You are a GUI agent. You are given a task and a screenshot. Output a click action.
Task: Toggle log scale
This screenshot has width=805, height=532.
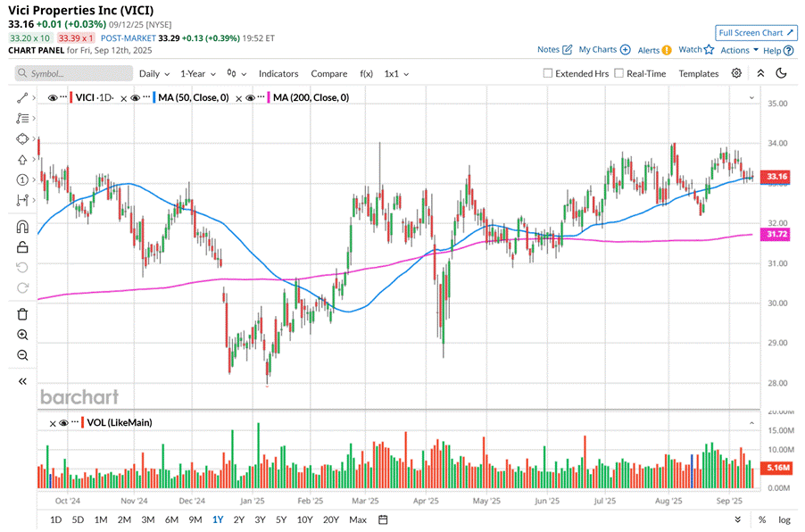[x=784, y=520]
